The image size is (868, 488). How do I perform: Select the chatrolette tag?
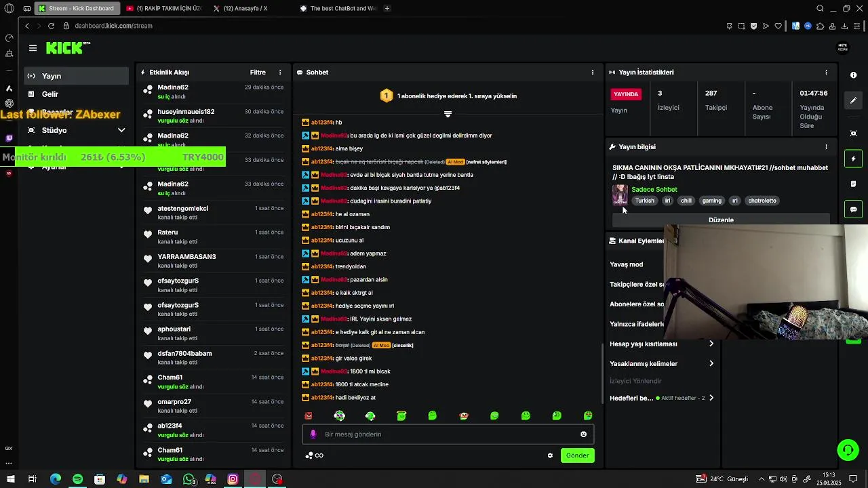pyautogui.click(x=762, y=201)
